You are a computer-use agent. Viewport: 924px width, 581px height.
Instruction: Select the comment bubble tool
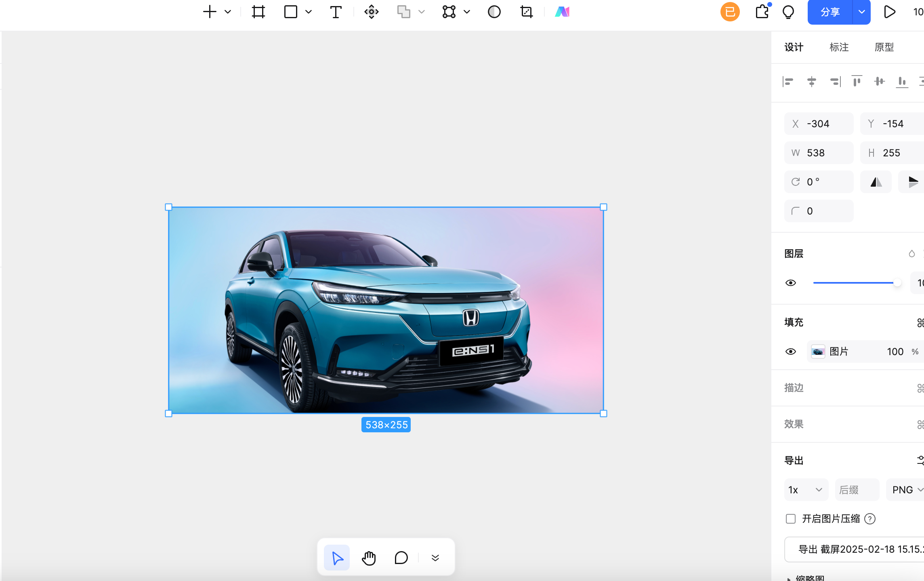click(x=401, y=558)
